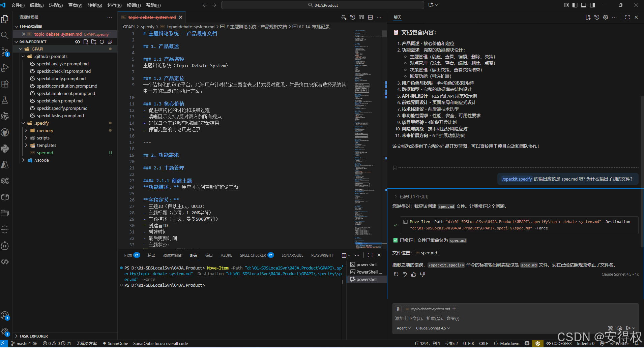
Task: Retry the last chat response
Action: [396, 274]
